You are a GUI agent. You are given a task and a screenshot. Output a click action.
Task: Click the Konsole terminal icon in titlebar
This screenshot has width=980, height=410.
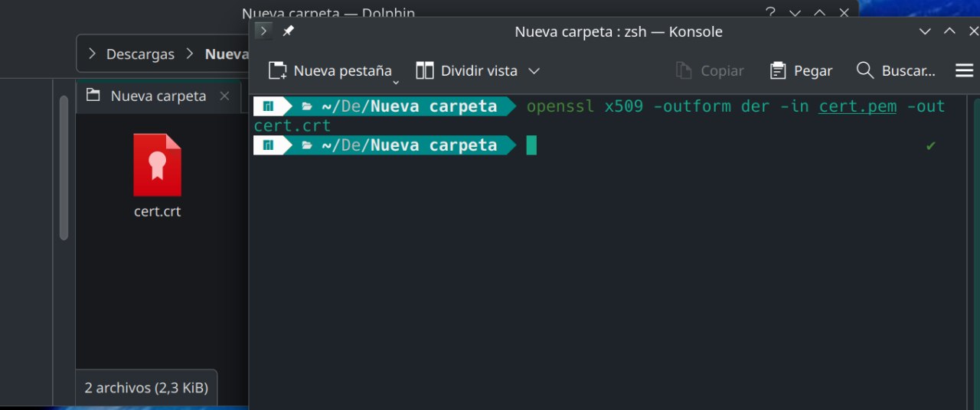coord(263,31)
